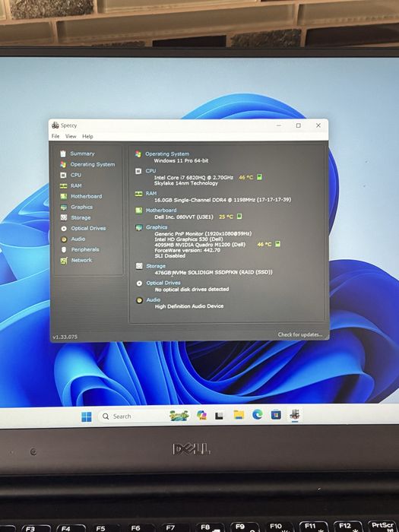Open the File menu in Speccy
The image size is (399, 532).
tap(55, 136)
